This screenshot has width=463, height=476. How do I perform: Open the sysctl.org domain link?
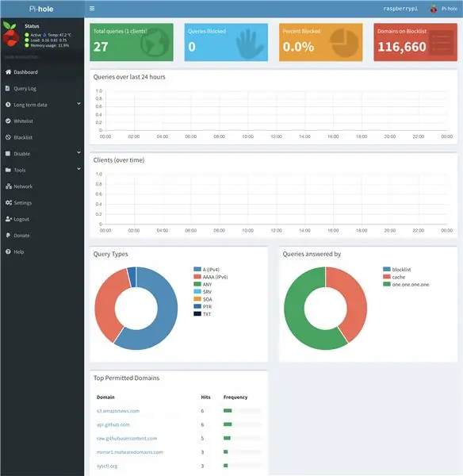tap(107, 466)
